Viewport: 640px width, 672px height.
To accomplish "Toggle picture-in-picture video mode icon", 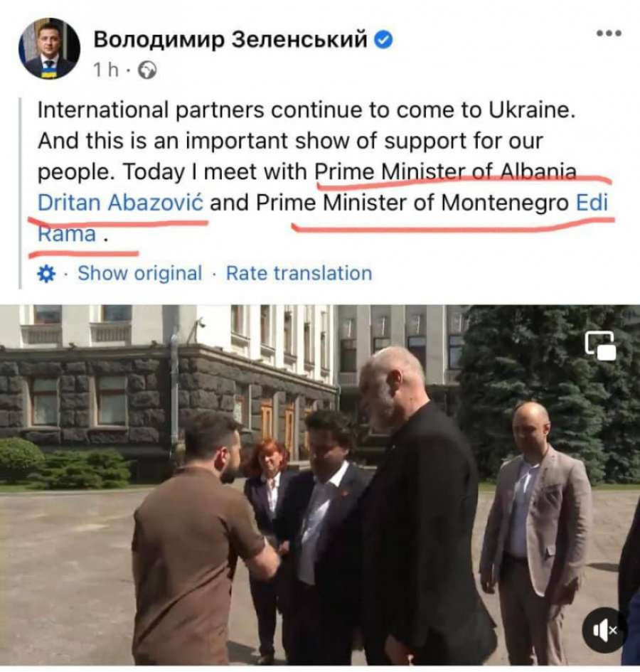I will [601, 345].
